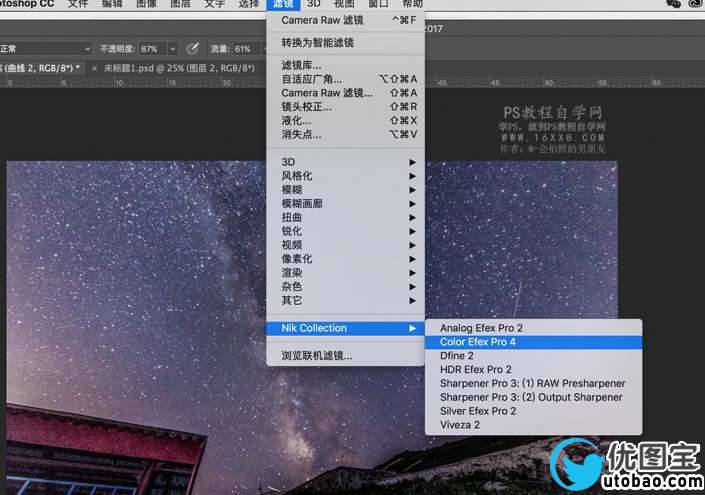Open the 3D menu in menu bar
705x495 pixels.
pos(314,4)
